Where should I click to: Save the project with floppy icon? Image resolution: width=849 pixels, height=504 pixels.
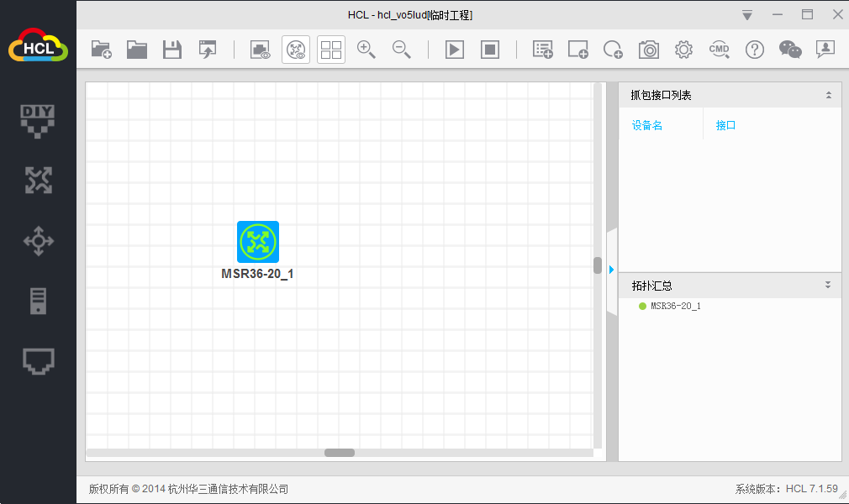[x=172, y=50]
